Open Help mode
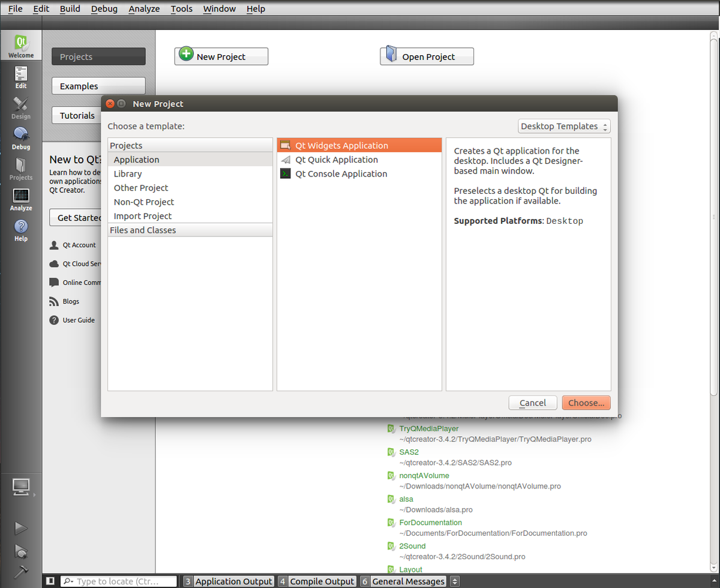This screenshot has height=588, width=720. coord(21,229)
